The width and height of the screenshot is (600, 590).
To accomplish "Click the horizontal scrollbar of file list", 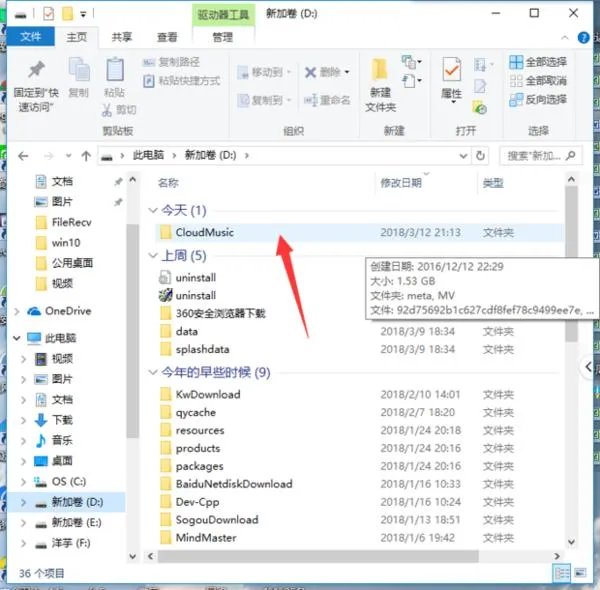I will point(318,556).
